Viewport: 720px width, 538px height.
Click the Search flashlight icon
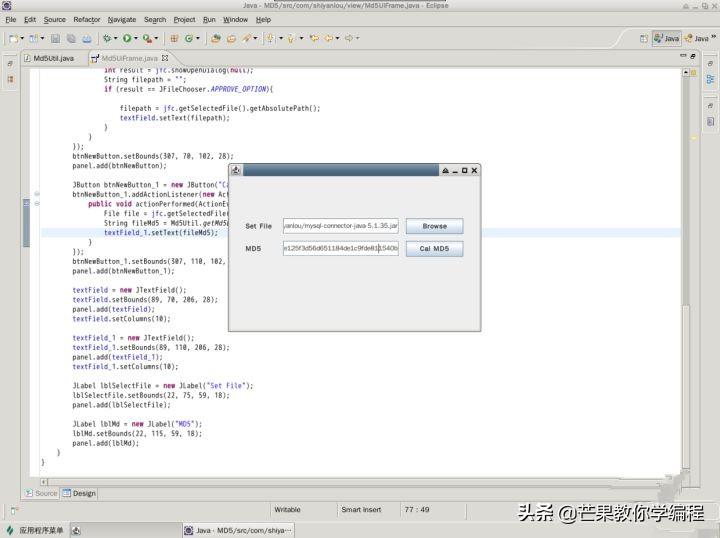pos(247,39)
